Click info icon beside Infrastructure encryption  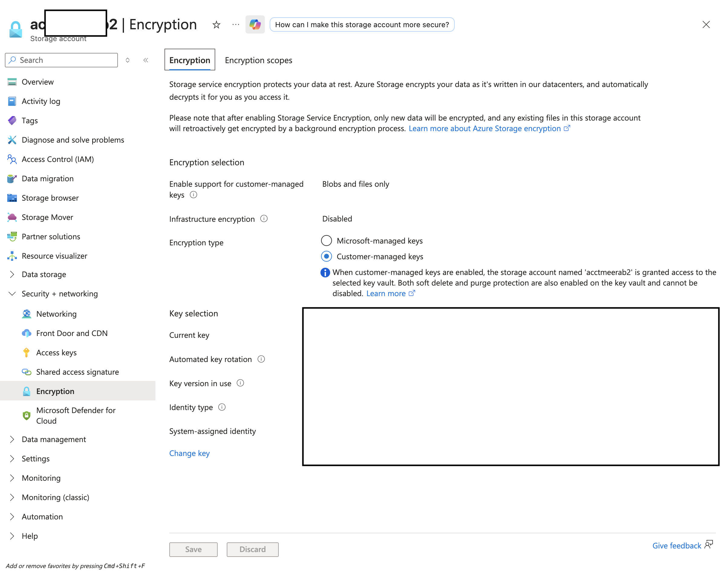(264, 219)
